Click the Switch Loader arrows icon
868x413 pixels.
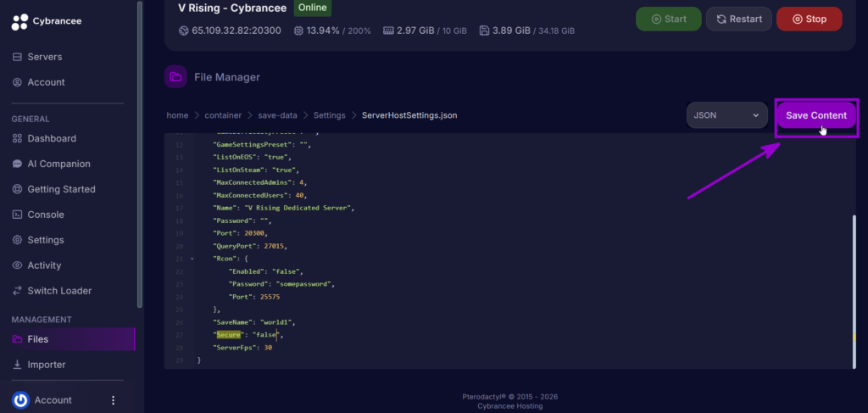click(x=17, y=291)
